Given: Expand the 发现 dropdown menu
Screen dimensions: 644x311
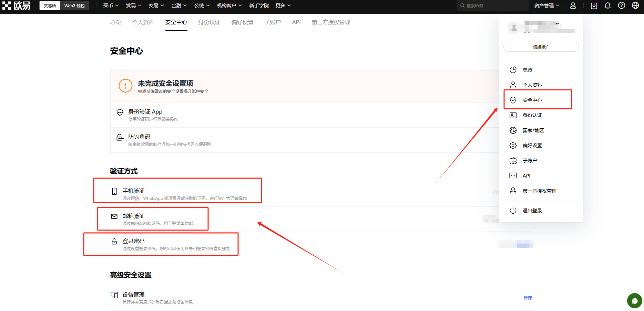Looking at the screenshot, I should pyautogui.click(x=134, y=6).
